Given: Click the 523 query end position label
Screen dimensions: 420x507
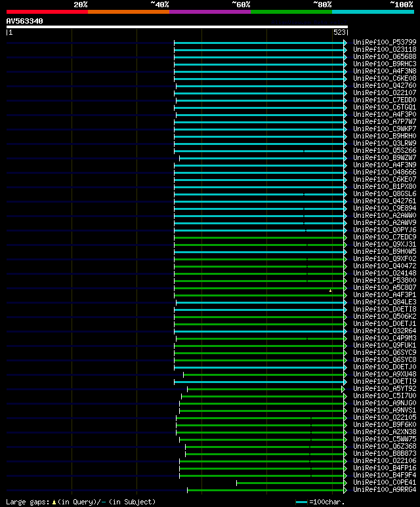Looking at the screenshot, I should click(339, 32).
